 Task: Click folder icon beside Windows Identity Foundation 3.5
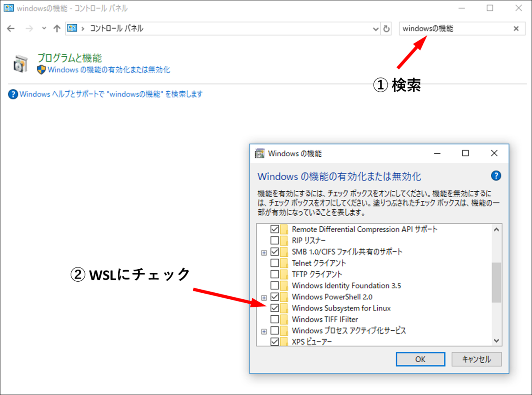(x=284, y=286)
